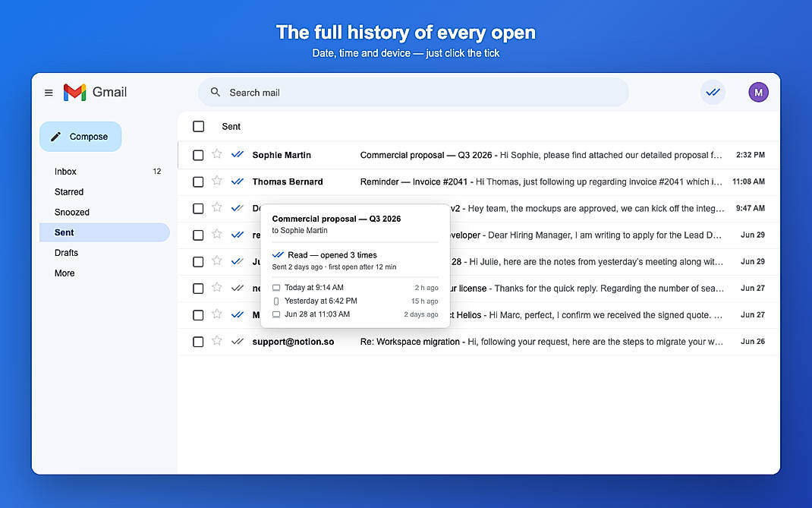Star the Lead Developer application email
This screenshot has height=508, width=812.
217,235
